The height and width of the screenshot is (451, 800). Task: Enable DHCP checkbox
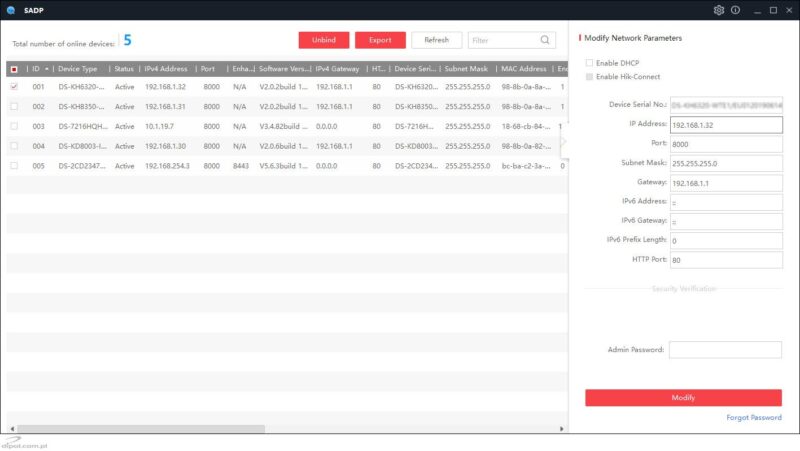coord(589,63)
